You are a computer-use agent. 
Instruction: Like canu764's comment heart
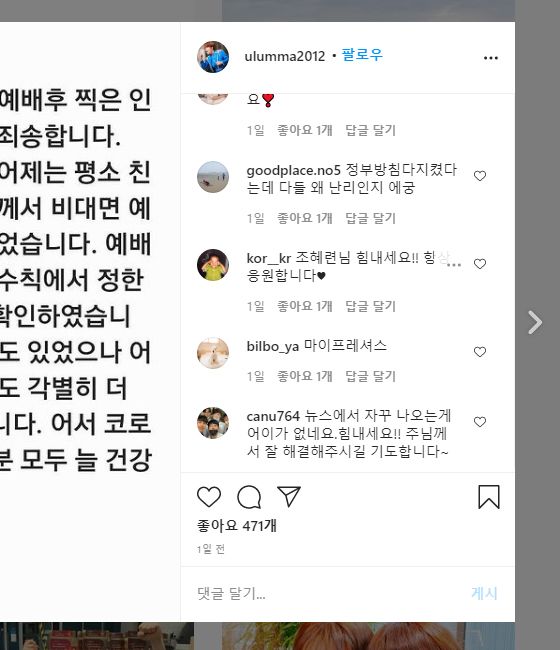tap(480, 422)
